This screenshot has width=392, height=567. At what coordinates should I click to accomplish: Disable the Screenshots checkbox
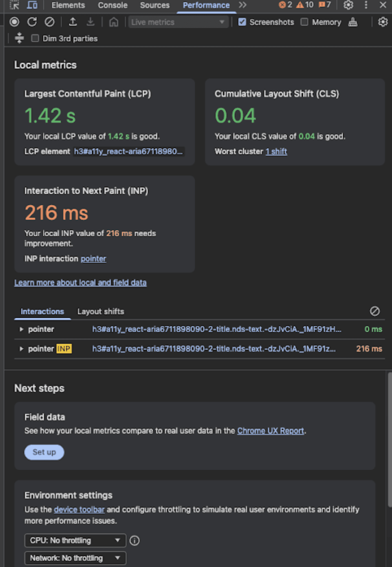[x=242, y=22]
